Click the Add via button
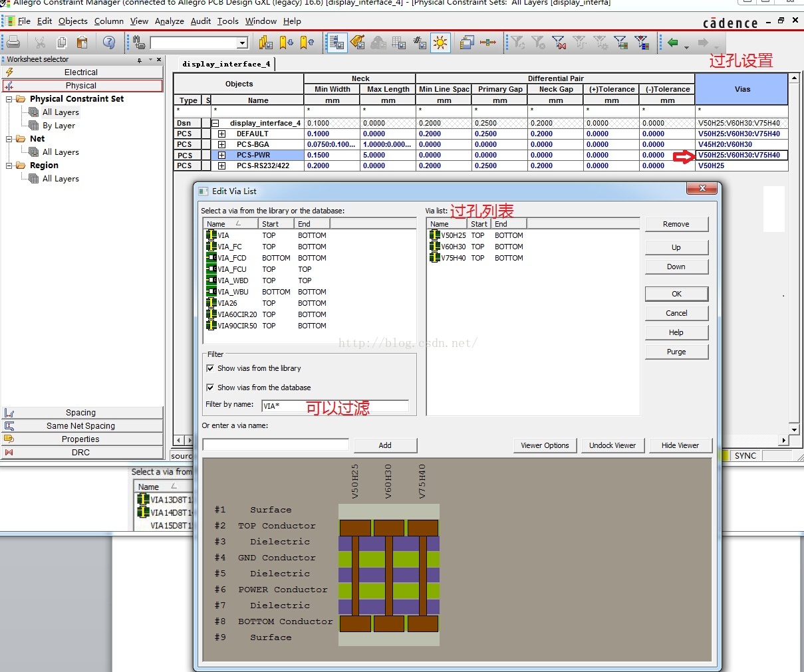 385,445
